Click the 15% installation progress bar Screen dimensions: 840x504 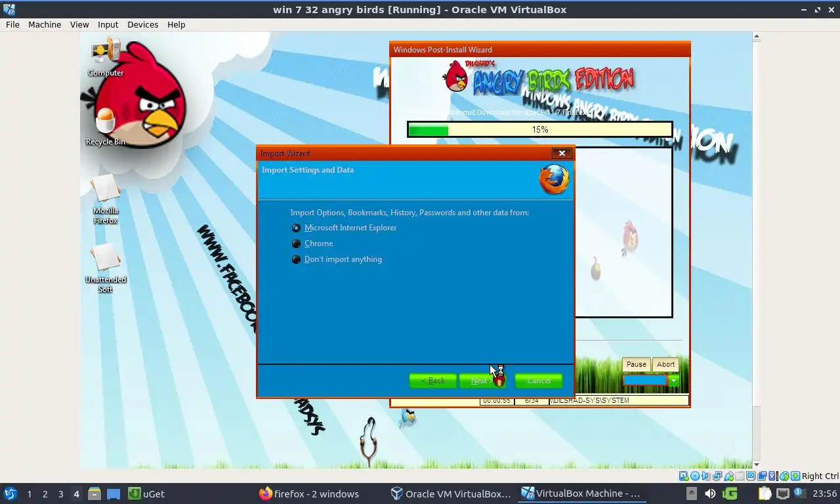539,129
